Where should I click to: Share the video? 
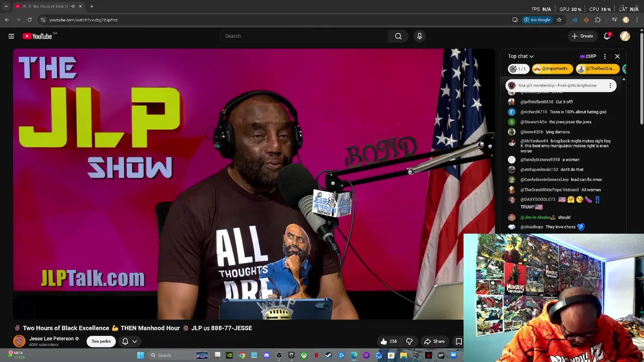tap(434, 341)
